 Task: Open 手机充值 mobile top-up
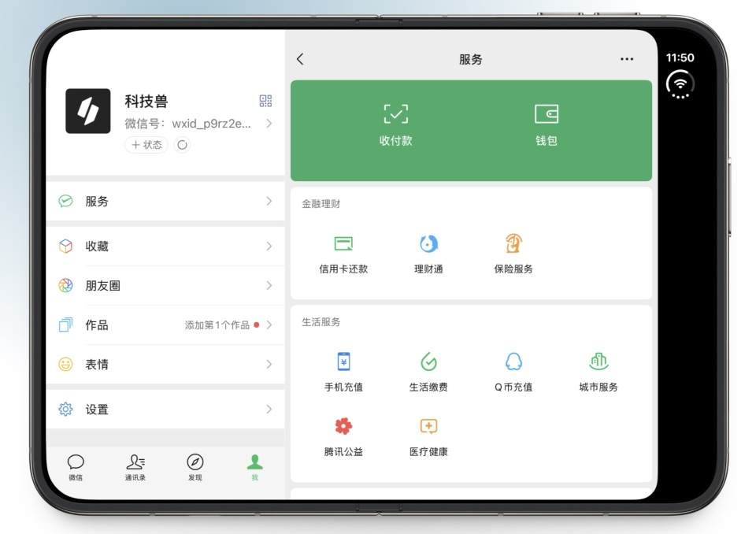coord(343,372)
